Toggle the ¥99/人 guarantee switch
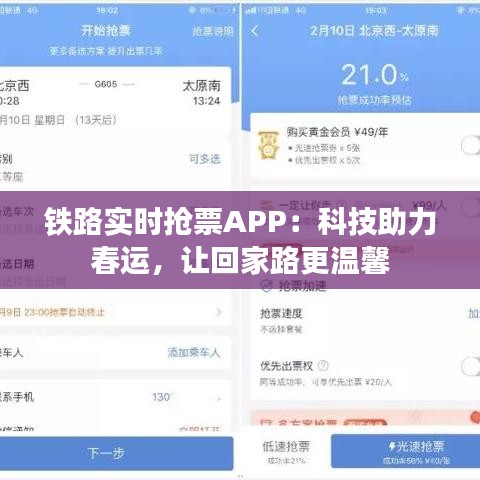The width and height of the screenshot is (480, 480). (x=471, y=207)
